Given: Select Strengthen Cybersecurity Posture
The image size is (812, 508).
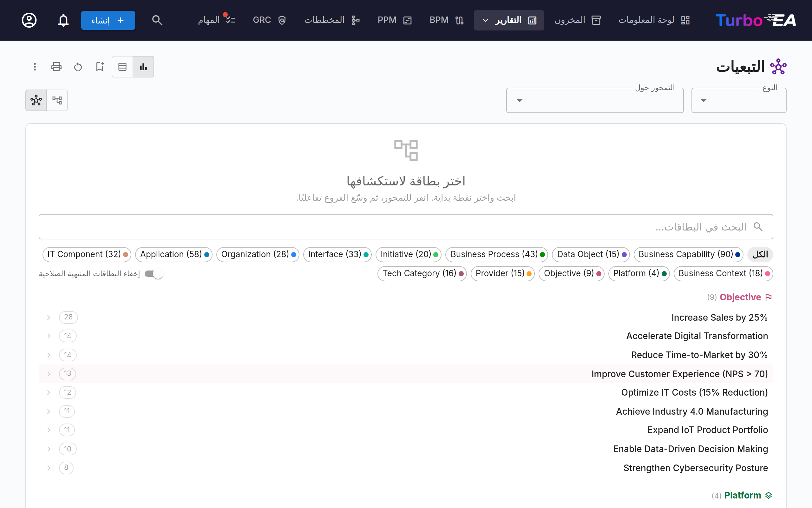Looking at the screenshot, I should pos(406,468).
